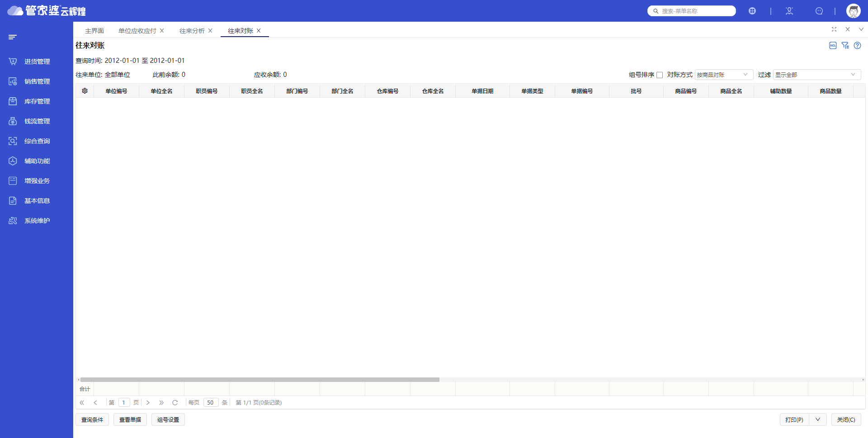Go to last page with double-right arrow
Screen dimensions: 868x438
161,402
